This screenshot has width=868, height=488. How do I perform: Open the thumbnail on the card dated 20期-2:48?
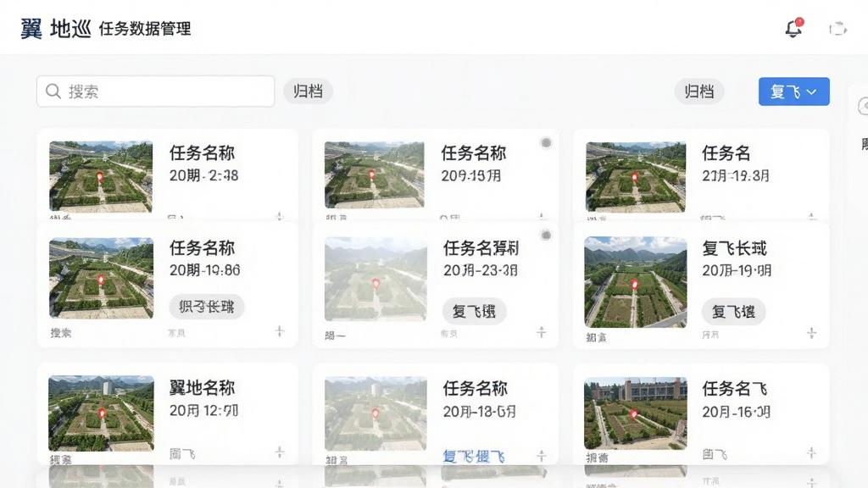coord(101,176)
